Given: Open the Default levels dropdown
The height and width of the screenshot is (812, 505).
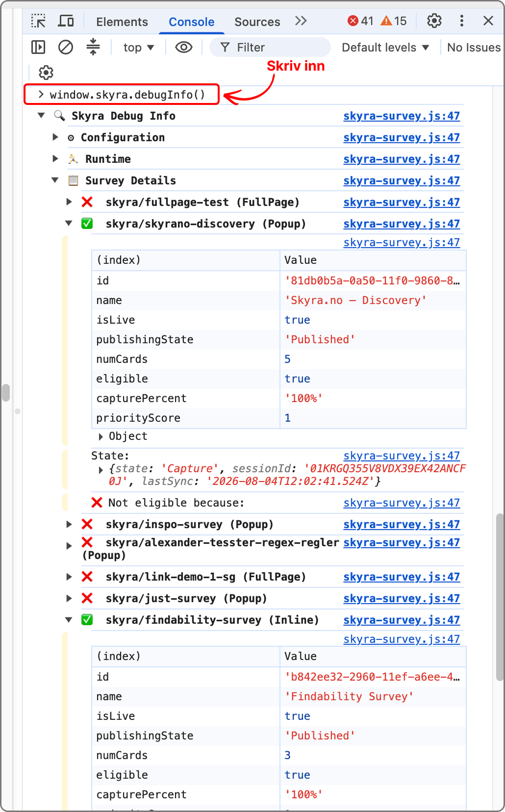Looking at the screenshot, I should (385, 48).
